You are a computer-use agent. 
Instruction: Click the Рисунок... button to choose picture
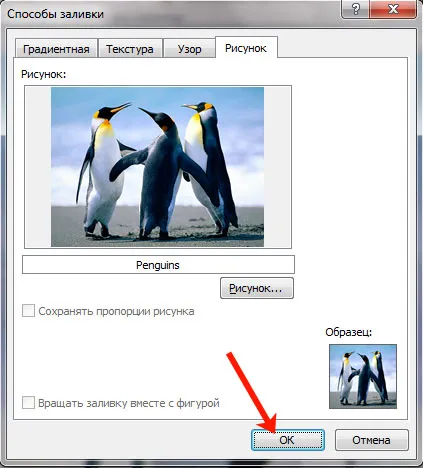coord(257,288)
